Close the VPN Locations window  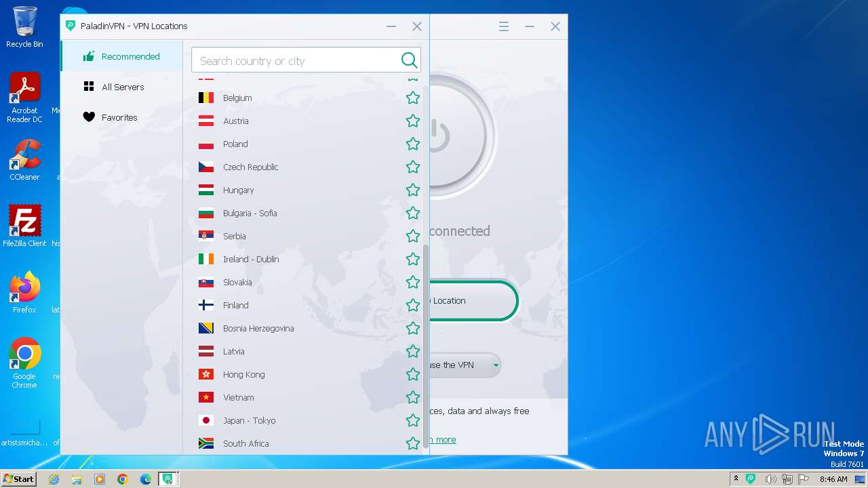pos(417,26)
